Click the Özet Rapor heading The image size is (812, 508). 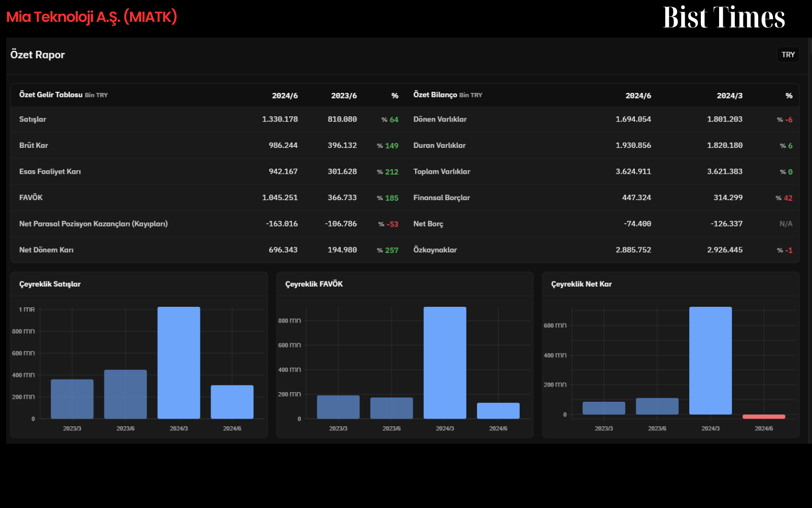tap(38, 55)
